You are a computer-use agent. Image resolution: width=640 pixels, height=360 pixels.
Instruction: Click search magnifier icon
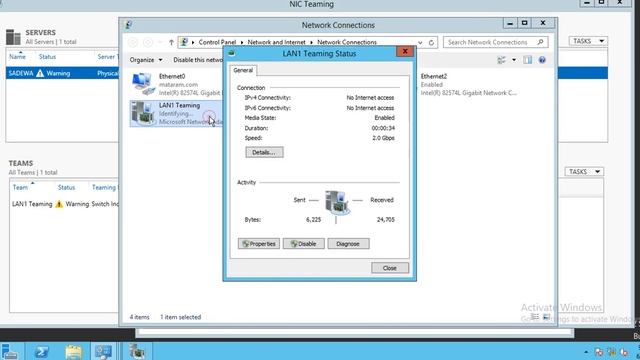(540, 42)
